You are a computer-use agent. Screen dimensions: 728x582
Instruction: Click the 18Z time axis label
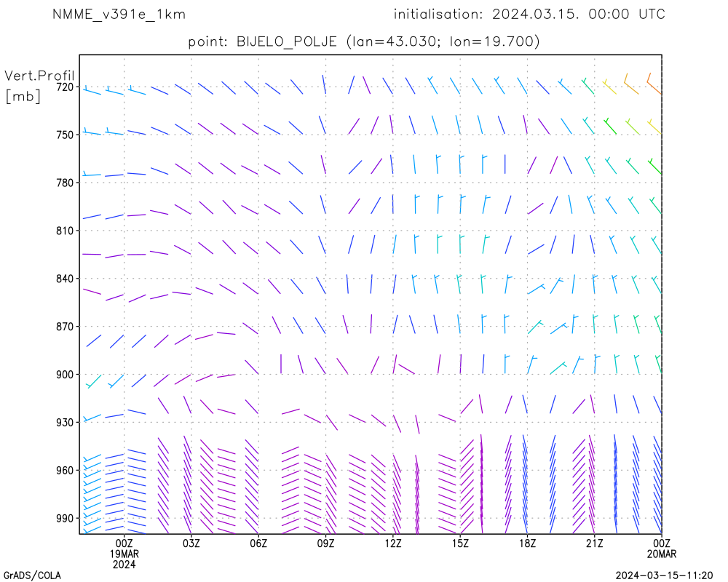(x=527, y=543)
